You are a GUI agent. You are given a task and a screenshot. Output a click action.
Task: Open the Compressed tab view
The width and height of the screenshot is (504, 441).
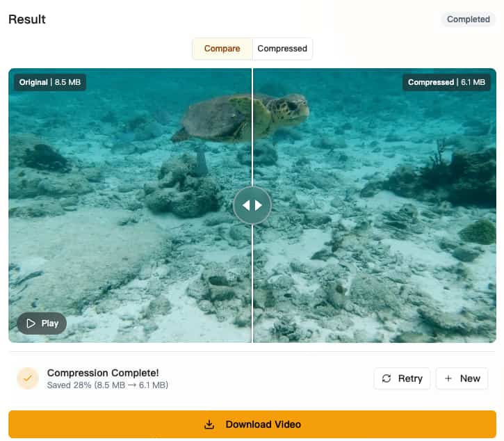click(x=282, y=49)
